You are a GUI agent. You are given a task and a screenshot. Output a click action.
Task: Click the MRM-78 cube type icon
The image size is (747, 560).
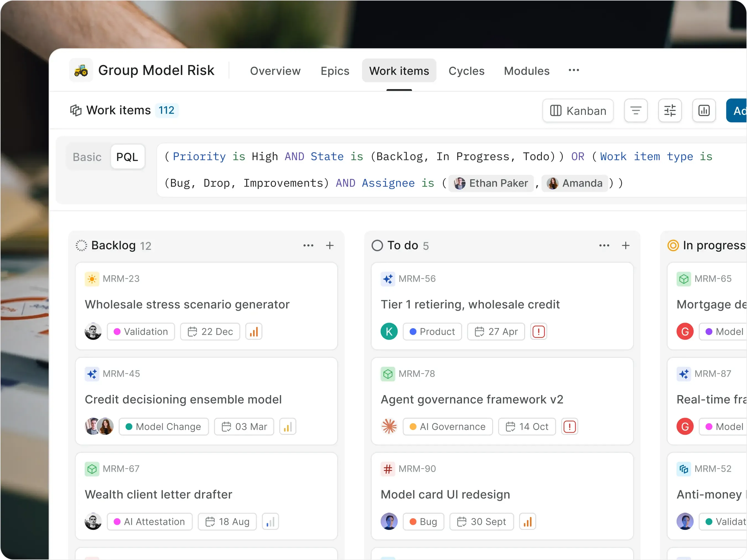[x=388, y=374]
